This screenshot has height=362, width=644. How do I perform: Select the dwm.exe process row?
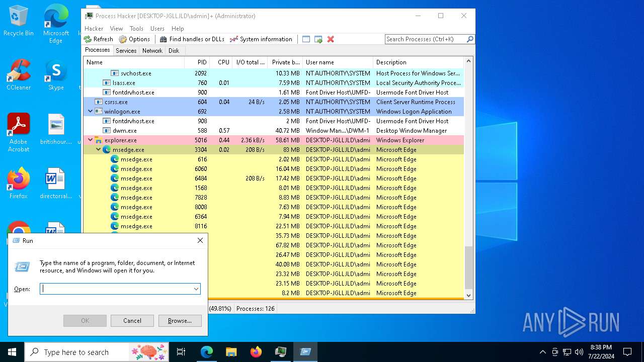coord(274,131)
